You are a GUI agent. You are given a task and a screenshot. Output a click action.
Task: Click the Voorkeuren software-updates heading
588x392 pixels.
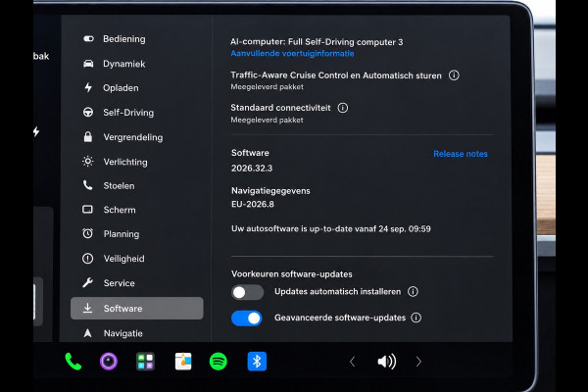pos(292,274)
